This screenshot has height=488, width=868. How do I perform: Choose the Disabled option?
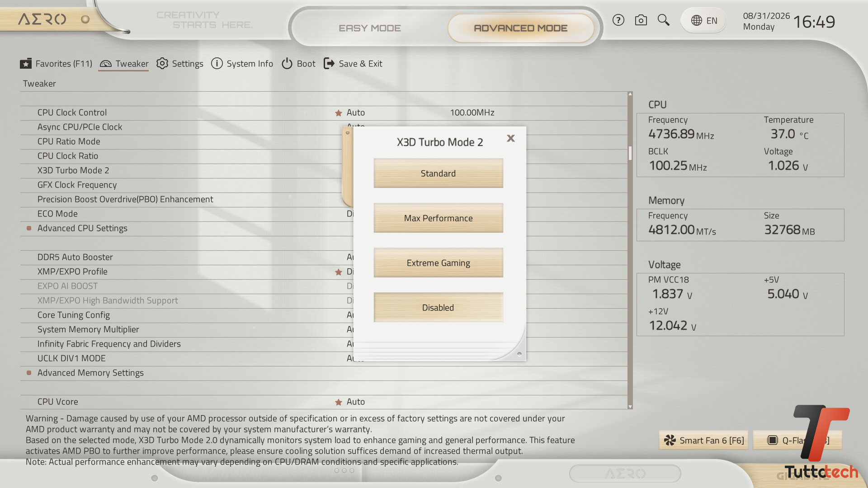(439, 308)
